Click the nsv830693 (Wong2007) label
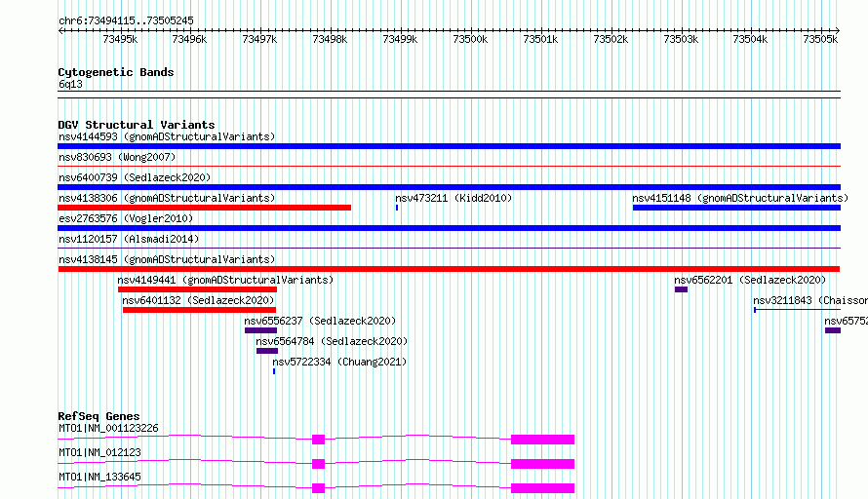Screen dimensions: 868x499 pos(117,157)
